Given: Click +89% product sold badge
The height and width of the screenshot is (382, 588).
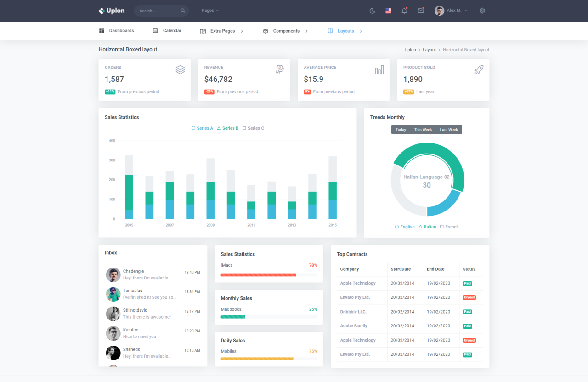Looking at the screenshot, I should pyautogui.click(x=408, y=92).
